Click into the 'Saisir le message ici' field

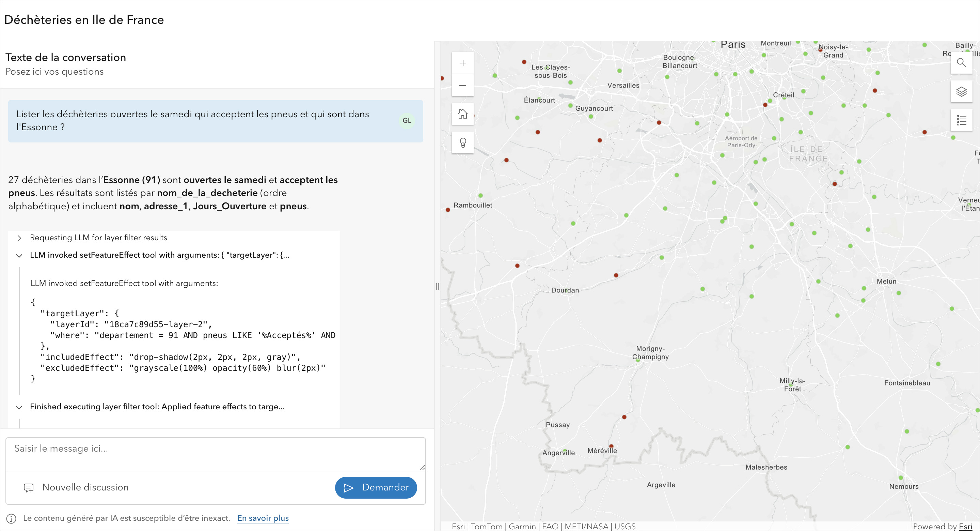pos(216,454)
